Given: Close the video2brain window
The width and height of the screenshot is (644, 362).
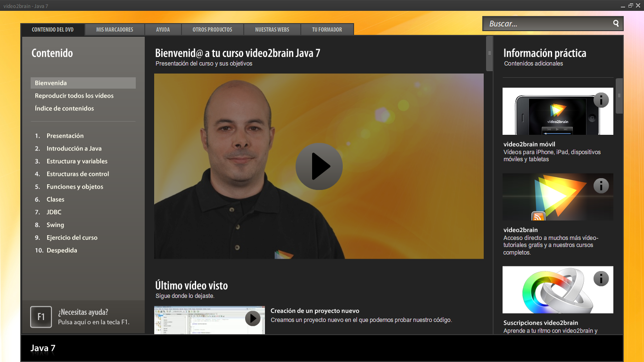Looking at the screenshot, I should pos(638,5).
